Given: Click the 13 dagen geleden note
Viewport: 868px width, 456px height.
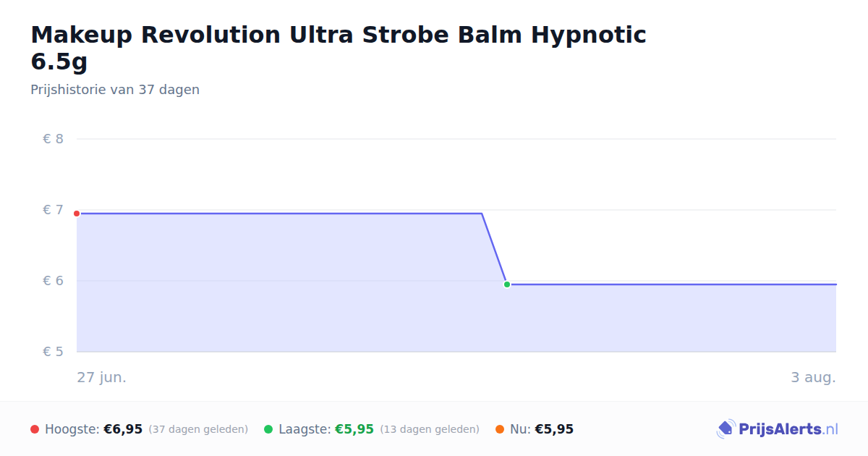Looking at the screenshot, I should click(430, 429).
